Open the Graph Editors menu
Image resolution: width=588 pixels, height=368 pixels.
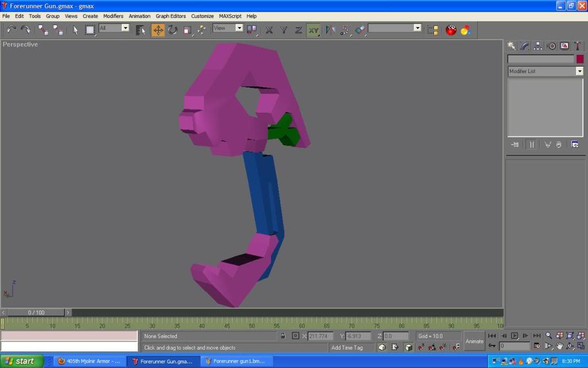coord(171,16)
